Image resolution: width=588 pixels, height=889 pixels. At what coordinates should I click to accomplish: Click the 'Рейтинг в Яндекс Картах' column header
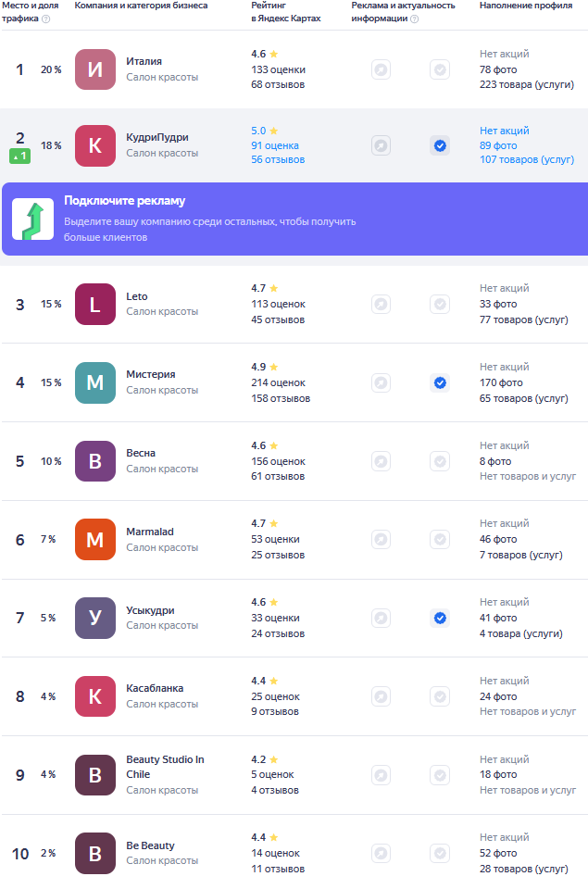tap(285, 12)
